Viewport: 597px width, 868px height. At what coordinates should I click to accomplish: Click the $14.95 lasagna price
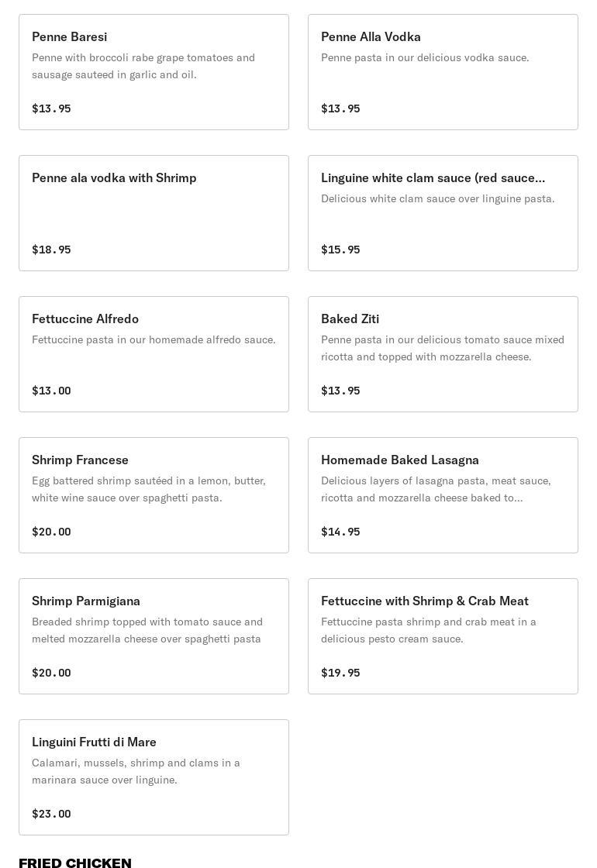(340, 532)
